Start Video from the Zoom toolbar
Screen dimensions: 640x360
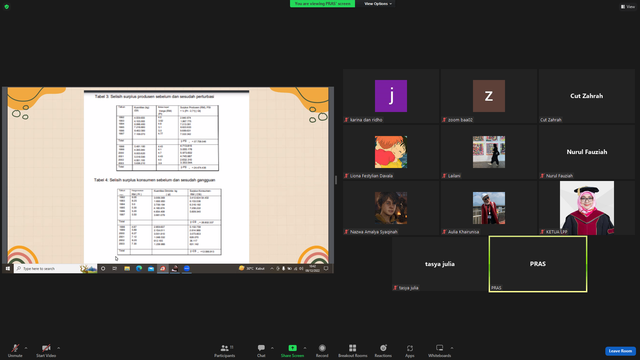click(x=46, y=351)
